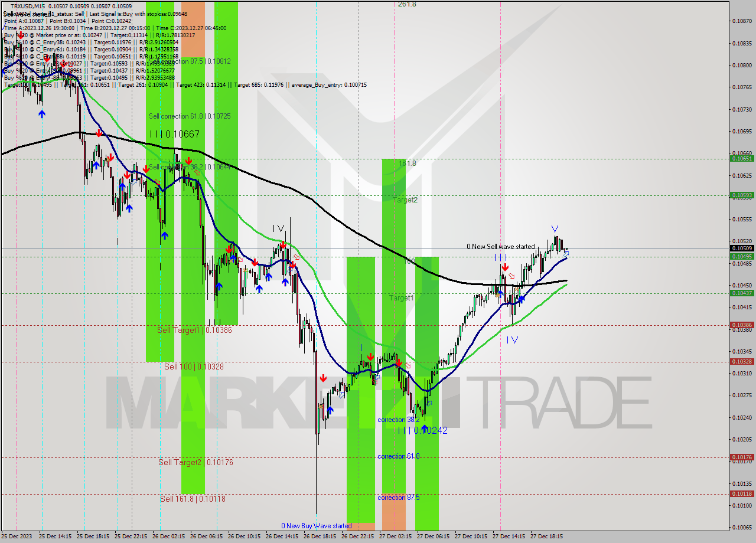The width and height of the screenshot is (756, 543).
Task: Select the 'average_Buy_entry: 0.100715' text
Action: point(329,85)
